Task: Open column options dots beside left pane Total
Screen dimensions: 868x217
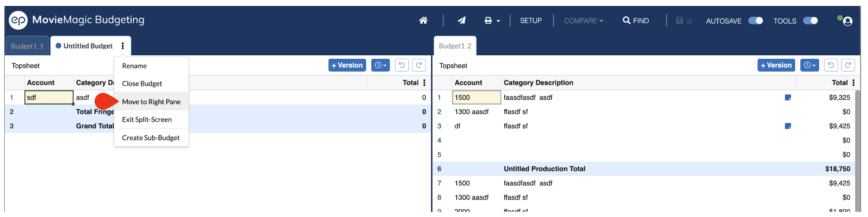Action: coord(424,83)
